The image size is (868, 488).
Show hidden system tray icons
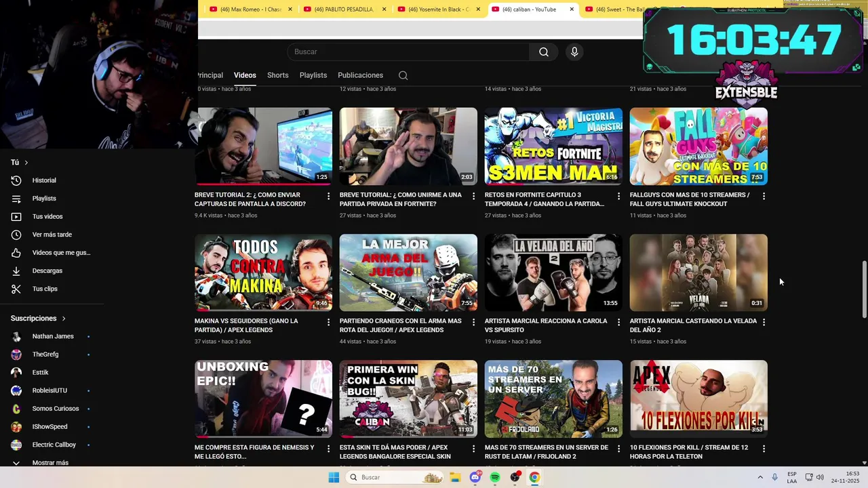(x=760, y=477)
